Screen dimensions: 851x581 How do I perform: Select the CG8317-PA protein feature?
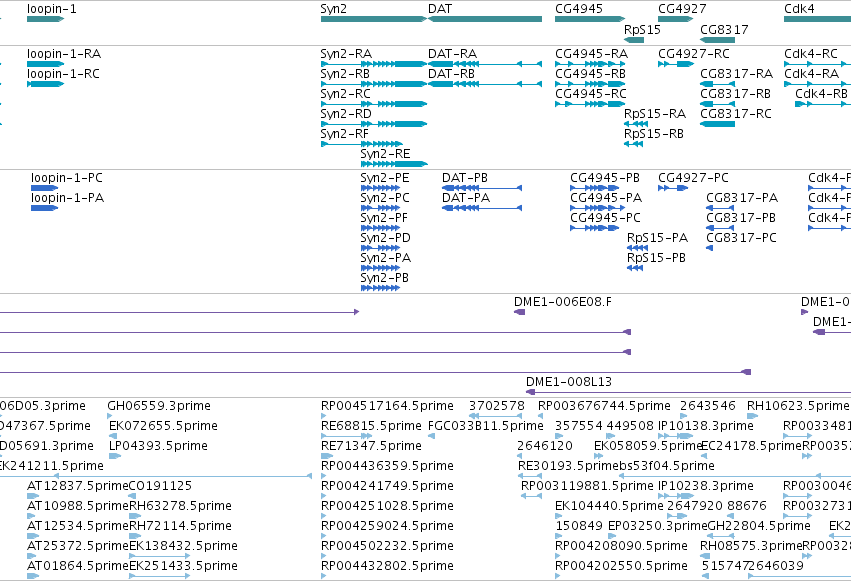[x=720, y=208]
